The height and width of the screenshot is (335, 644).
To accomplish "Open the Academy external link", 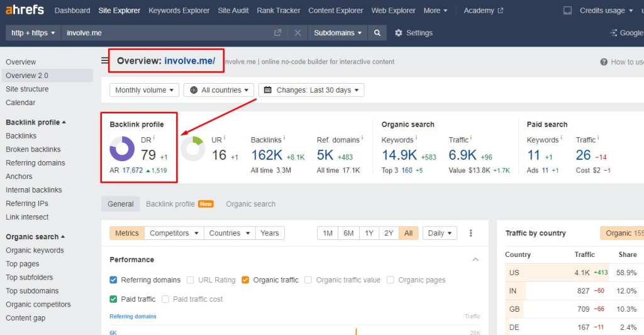I will [x=484, y=10].
